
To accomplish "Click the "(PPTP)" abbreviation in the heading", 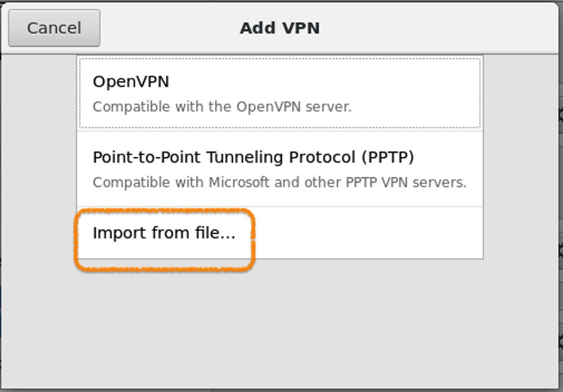I will tap(387, 157).
